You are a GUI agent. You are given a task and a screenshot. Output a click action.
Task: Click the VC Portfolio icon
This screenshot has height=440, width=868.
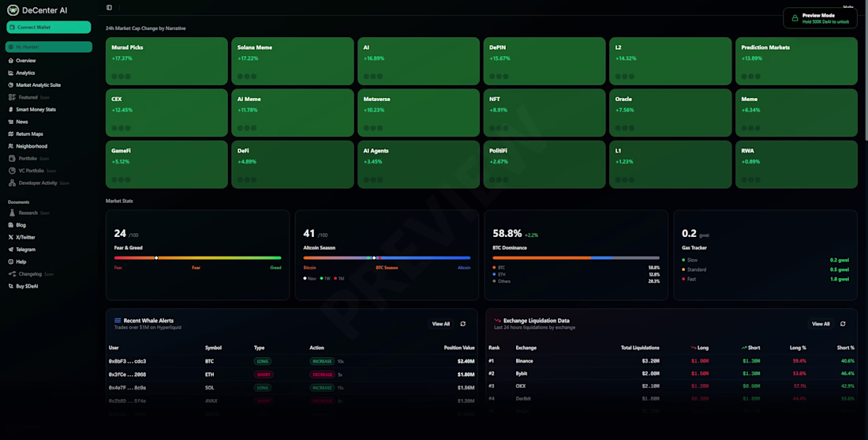coord(12,171)
